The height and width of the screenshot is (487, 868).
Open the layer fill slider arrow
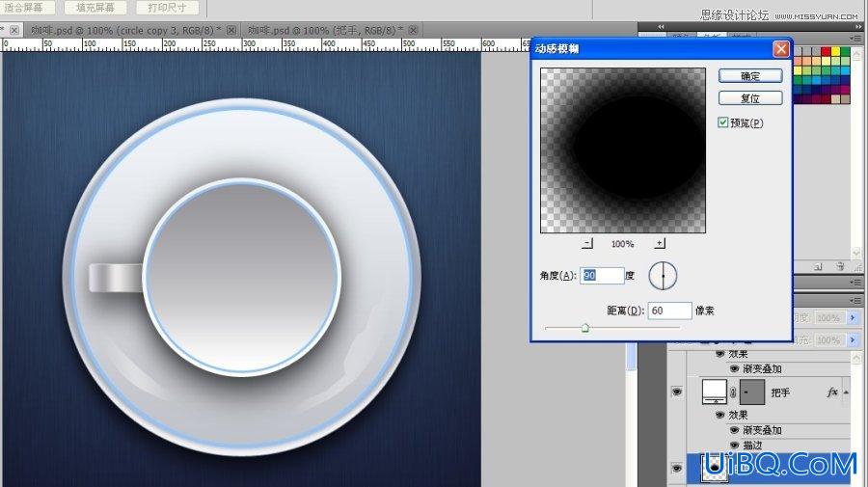click(x=853, y=339)
